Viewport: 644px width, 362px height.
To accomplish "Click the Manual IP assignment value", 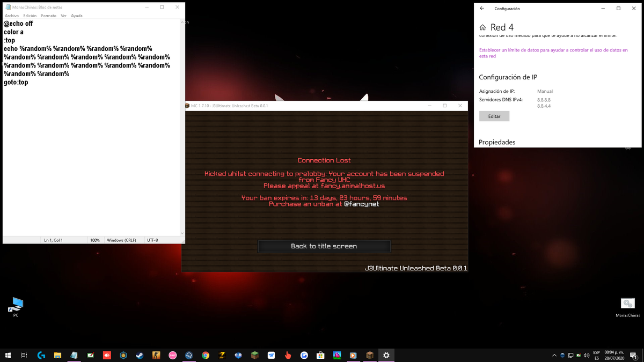I will (x=545, y=91).
